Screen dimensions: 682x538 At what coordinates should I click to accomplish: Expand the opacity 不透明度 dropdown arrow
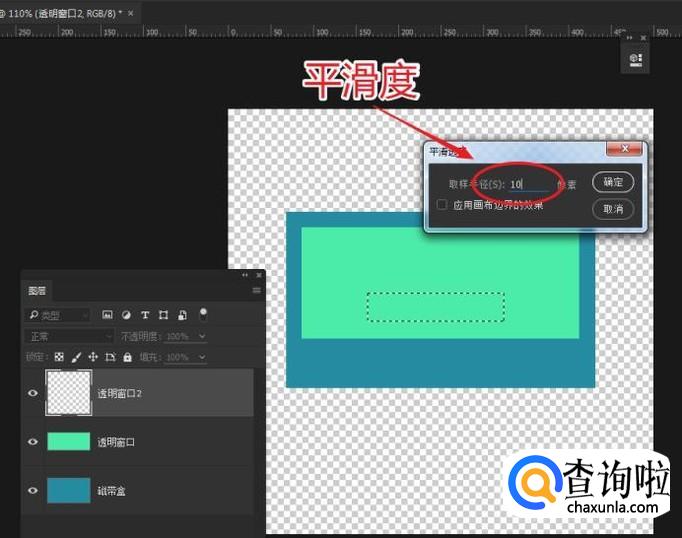coord(202,336)
